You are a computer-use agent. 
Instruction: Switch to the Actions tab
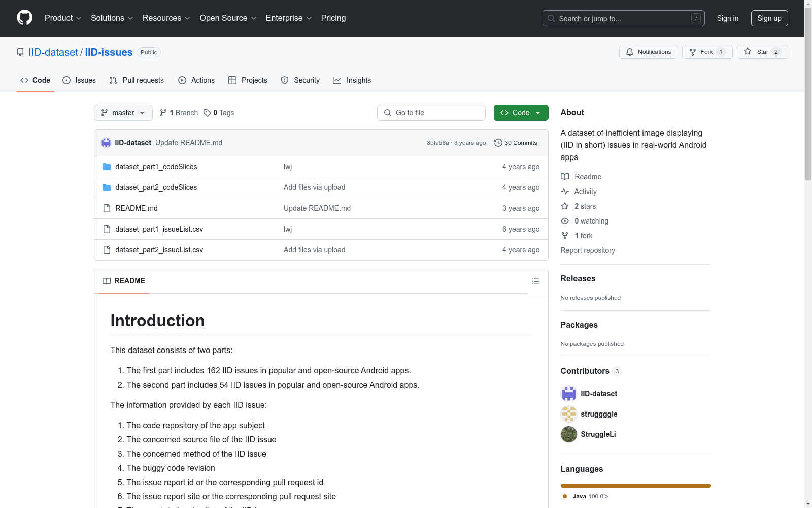pyautogui.click(x=196, y=80)
